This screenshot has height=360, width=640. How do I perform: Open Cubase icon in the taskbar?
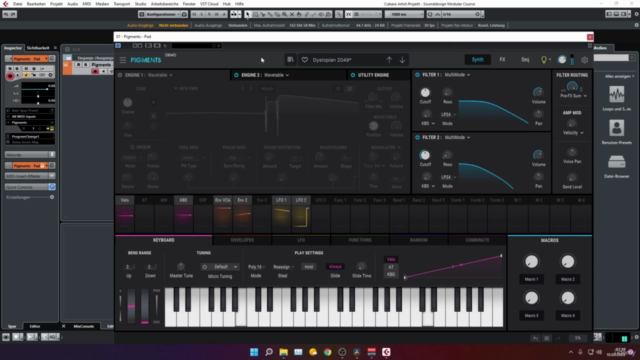(x=386, y=352)
